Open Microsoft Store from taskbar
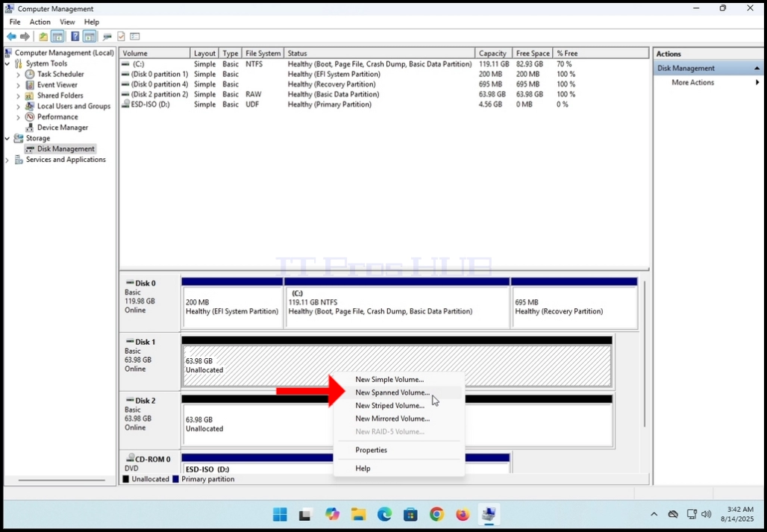The image size is (767, 532). tap(410, 514)
